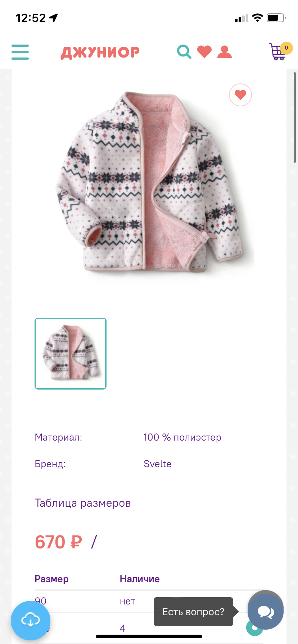
Task: Tap the 670 ₽ price label
Action: (x=58, y=542)
